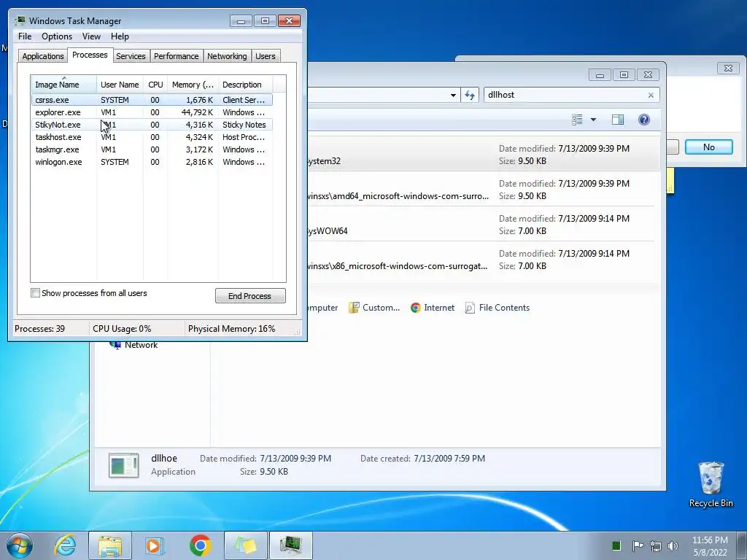Select Network in Explorer navigation pane
Screen dimensions: 747x560
click(x=134, y=345)
